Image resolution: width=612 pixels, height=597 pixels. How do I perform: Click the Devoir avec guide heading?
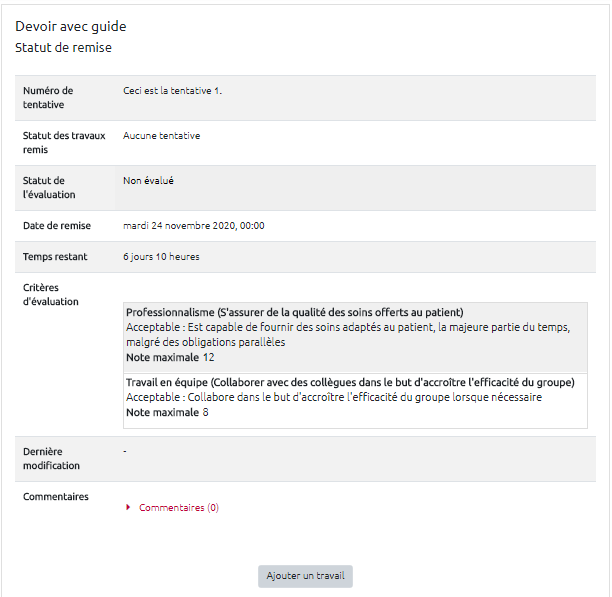71,27
